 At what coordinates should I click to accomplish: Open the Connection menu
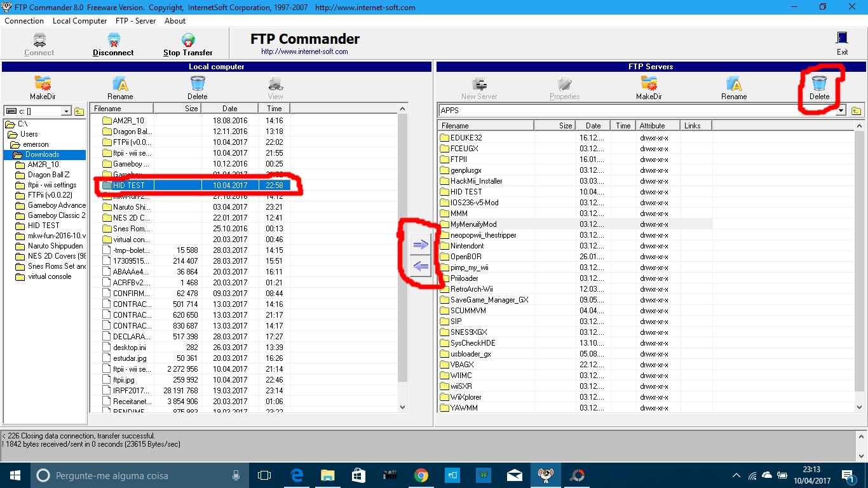click(x=24, y=21)
